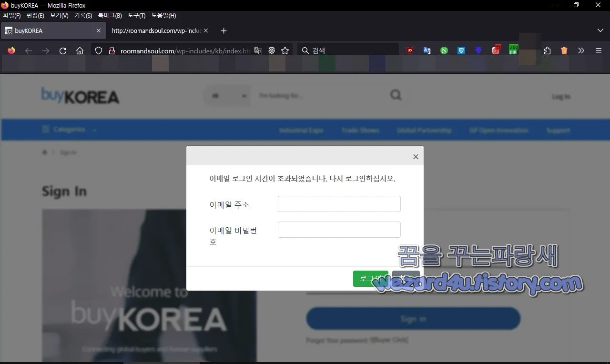Click the forward arrow in toolbar

pos(46,51)
